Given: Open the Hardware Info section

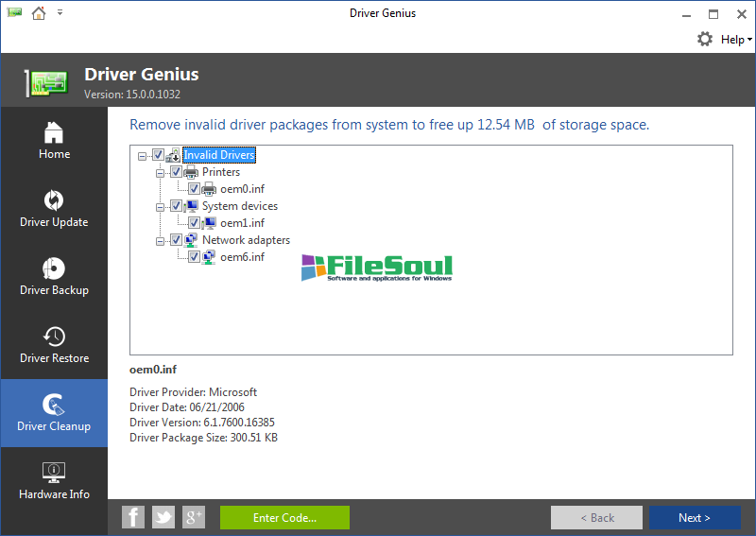Looking at the screenshot, I should 54,481.
